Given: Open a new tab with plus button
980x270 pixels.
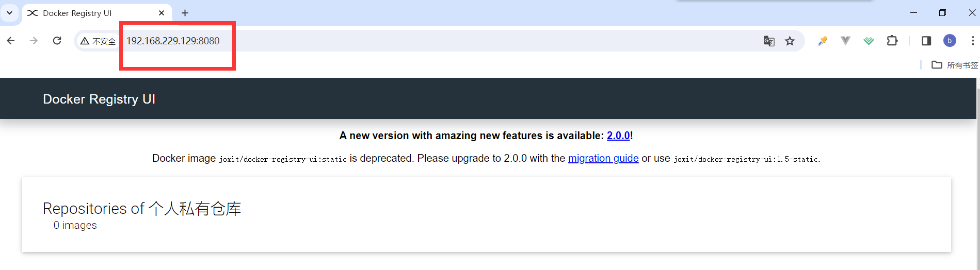Looking at the screenshot, I should (185, 13).
